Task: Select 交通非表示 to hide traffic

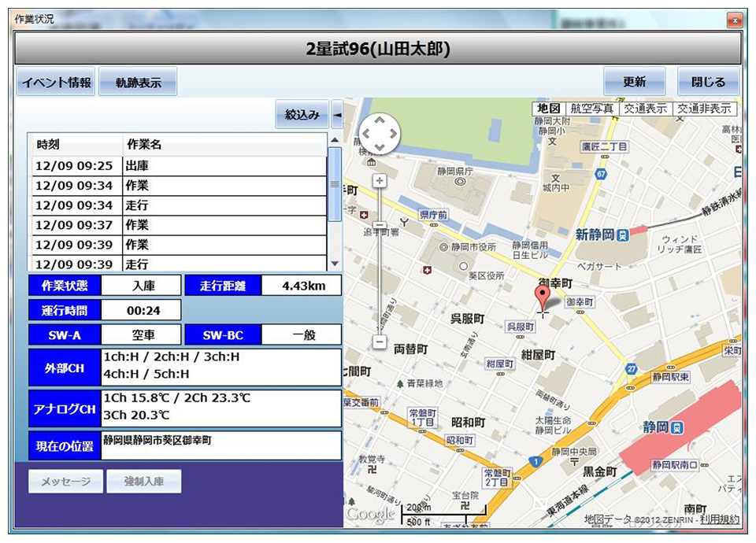Action: tap(704, 109)
